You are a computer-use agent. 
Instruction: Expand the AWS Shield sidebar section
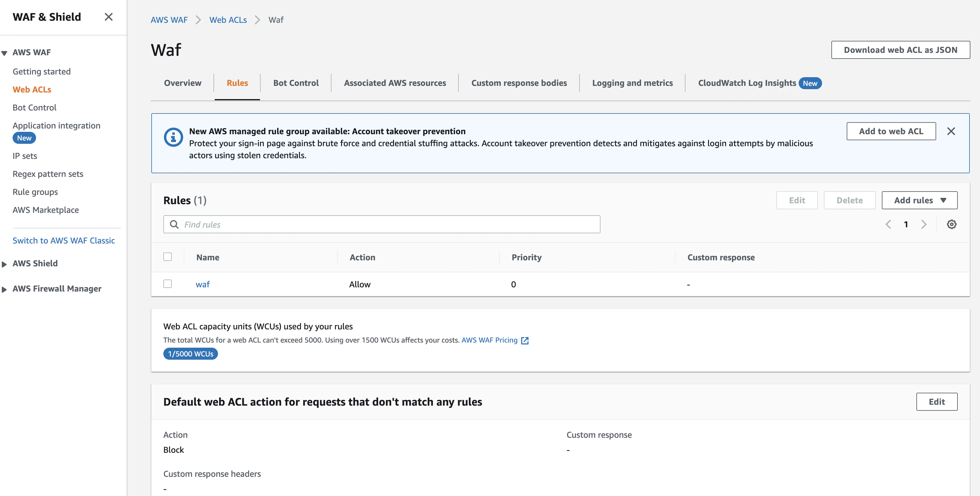(4, 264)
